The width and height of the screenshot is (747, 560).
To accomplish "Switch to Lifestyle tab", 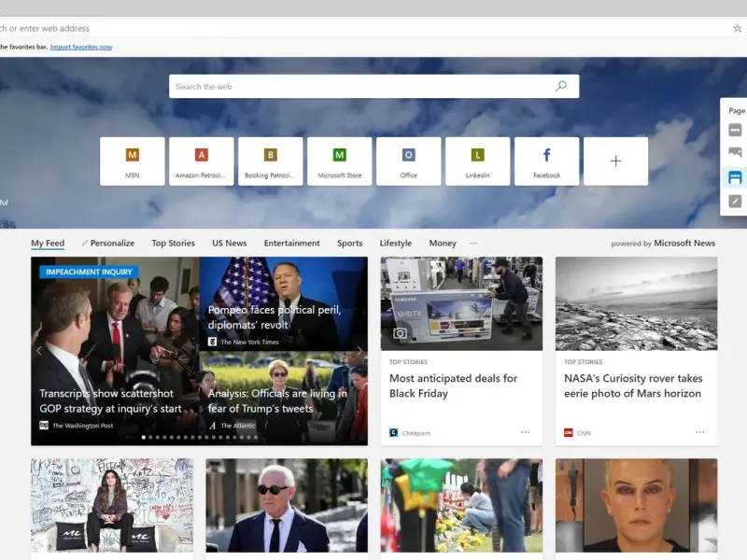I will point(395,243).
